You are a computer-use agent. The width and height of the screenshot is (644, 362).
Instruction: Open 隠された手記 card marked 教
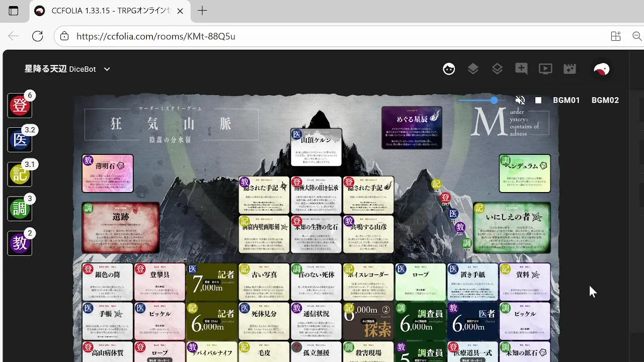tap(264, 195)
